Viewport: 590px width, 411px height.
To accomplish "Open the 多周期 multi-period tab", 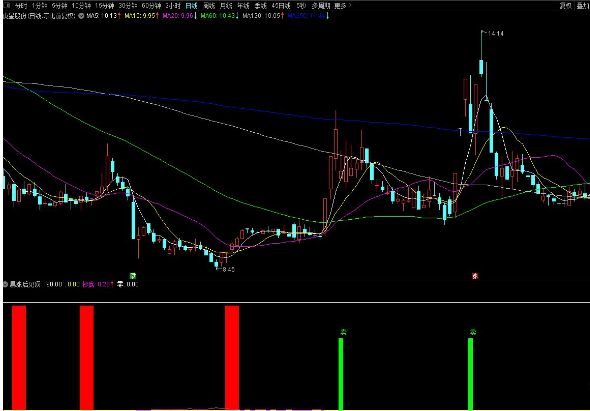I will coord(321,6).
